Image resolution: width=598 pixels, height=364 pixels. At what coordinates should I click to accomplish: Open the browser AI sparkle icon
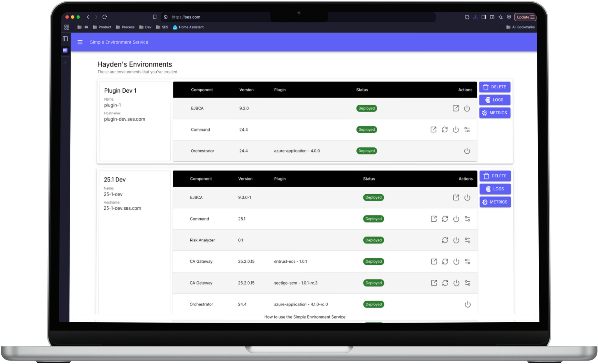tap(500, 17)
